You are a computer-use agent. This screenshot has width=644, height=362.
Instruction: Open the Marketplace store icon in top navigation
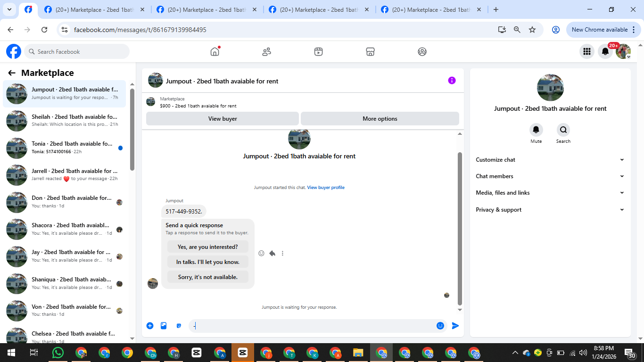point(371,52)
